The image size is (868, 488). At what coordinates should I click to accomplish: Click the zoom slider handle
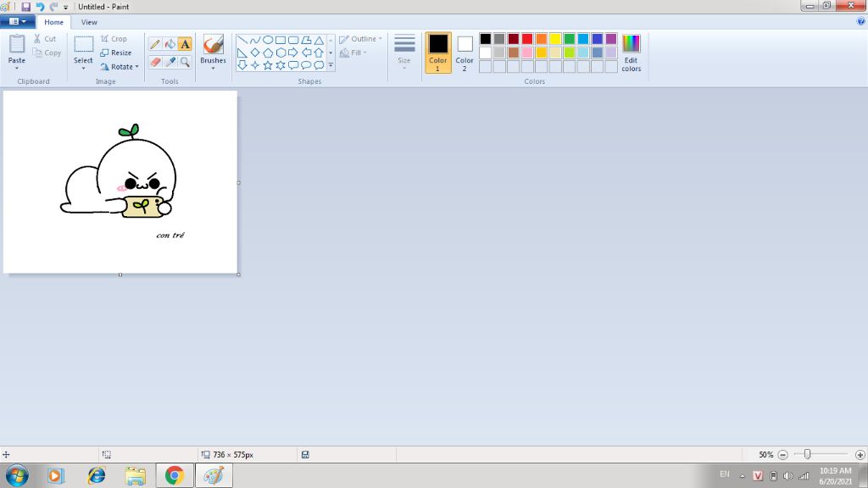(x=807, y=454)
